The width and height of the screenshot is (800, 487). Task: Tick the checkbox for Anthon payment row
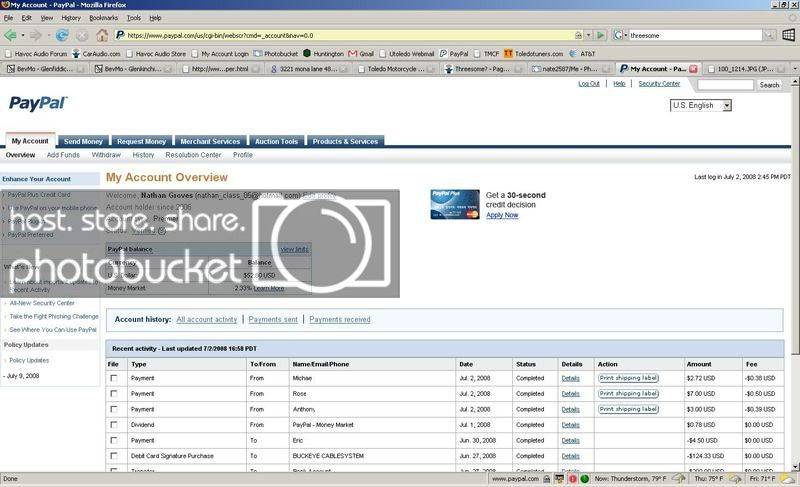113,409
